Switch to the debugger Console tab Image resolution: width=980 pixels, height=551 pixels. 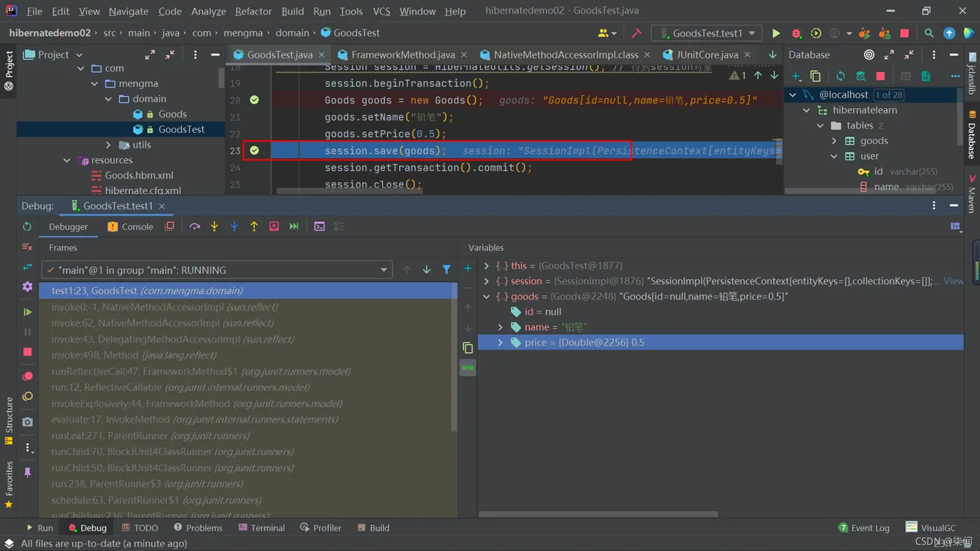[130, 227]
